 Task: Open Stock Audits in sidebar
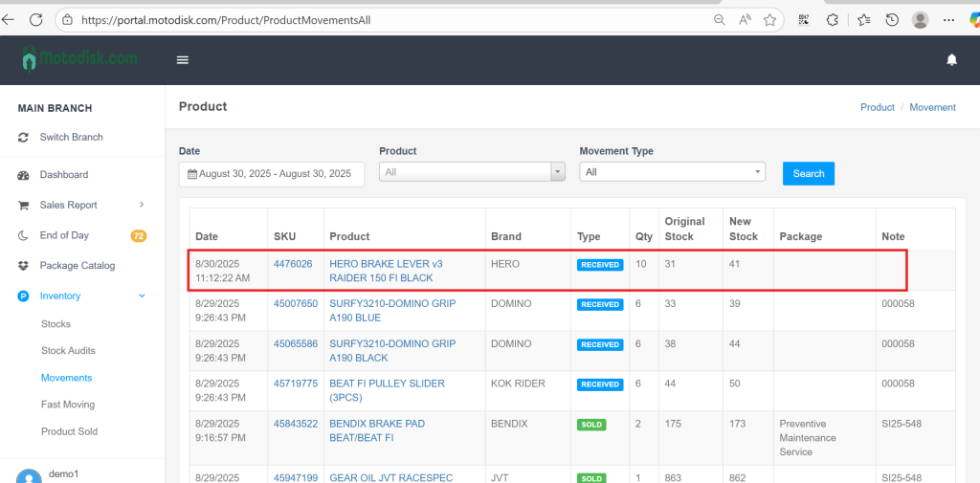click(68, 351)
